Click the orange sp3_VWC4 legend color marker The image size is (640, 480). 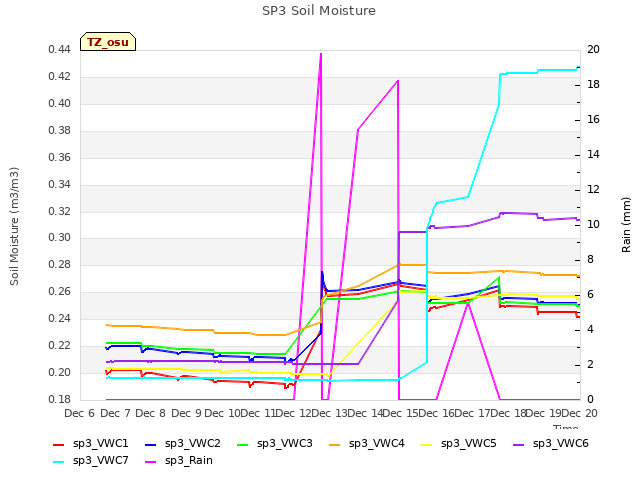(335, 444)
